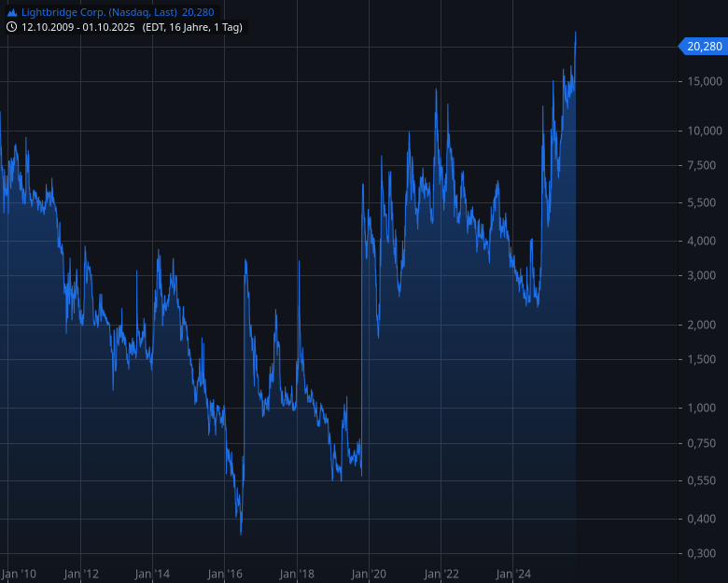Click the Jan '12 label on time axis
Image resolution: width=728 pixels, height=583 pixels.
tap(81, 574)
